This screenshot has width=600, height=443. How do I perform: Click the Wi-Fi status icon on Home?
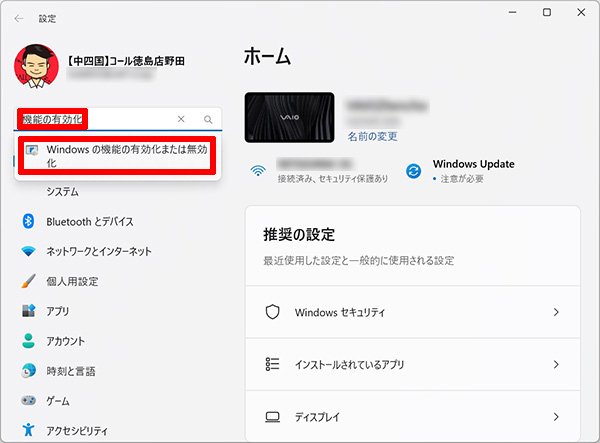(x=258, y=171)
